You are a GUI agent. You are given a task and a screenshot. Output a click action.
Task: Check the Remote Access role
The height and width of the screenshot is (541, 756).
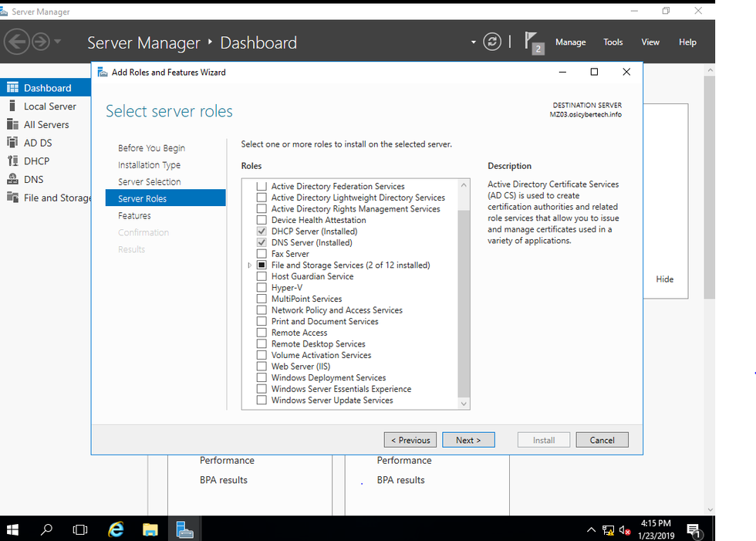coord(262,332)
